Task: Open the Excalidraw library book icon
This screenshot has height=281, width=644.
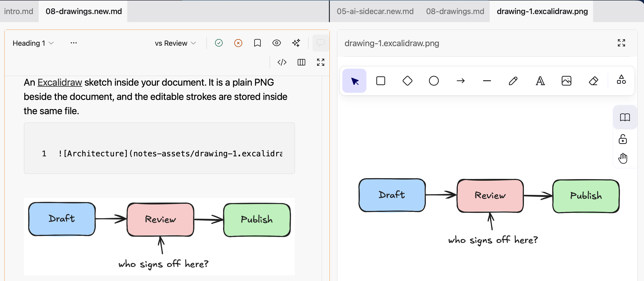Action: tap(625, 117)
